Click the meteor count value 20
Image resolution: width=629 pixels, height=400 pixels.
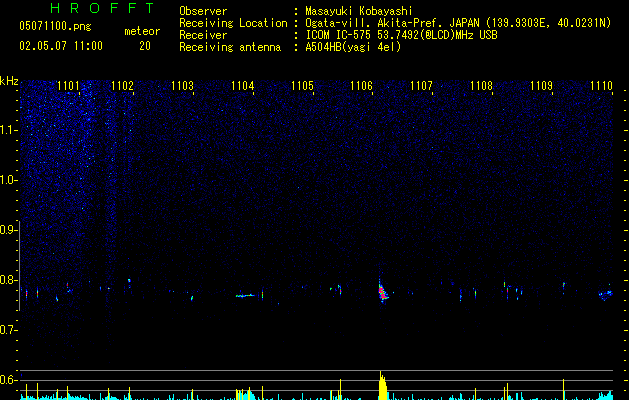point(145,46)
